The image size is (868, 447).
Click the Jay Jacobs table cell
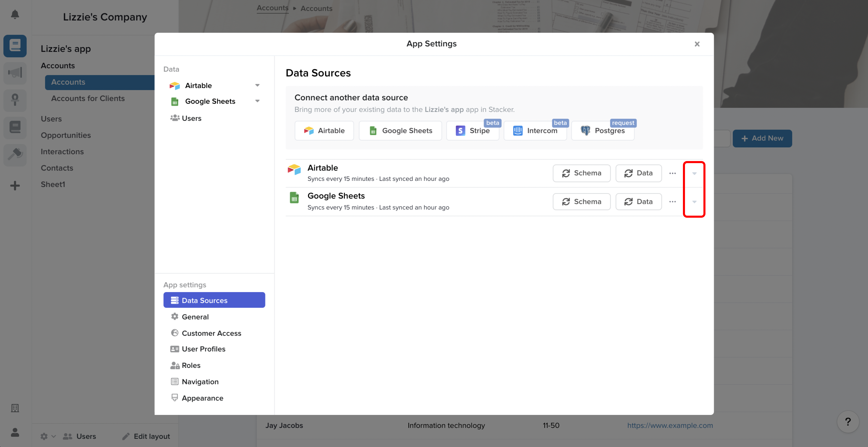pos(284,425)
